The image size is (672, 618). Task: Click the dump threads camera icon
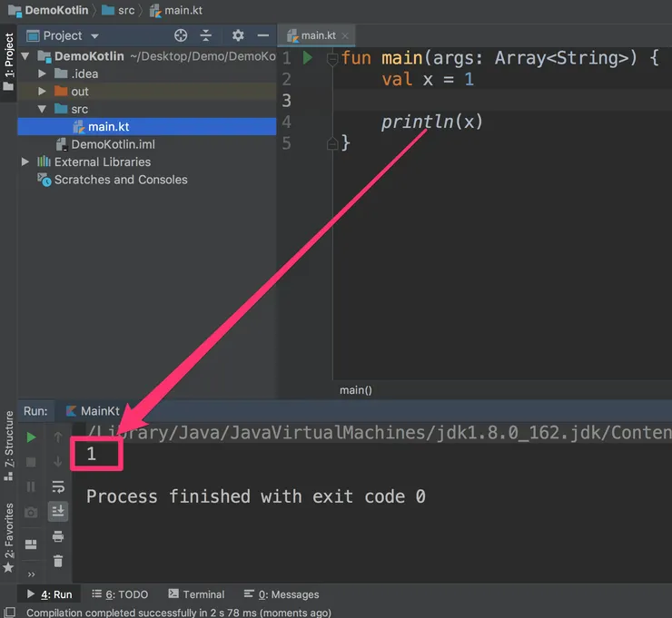click(31, 512)
